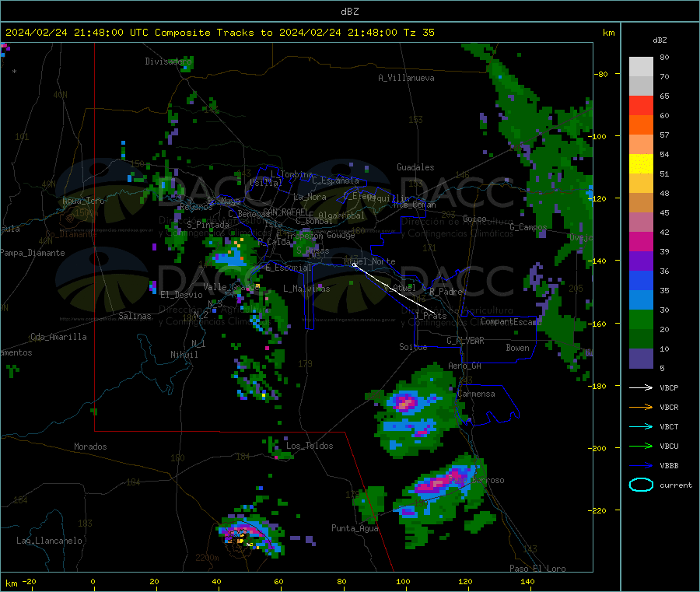Viewport: 700px width, 592px height.
Task: Click the 'R_Padre' map label
Action: pyautogui.click(x=446, y=292)
